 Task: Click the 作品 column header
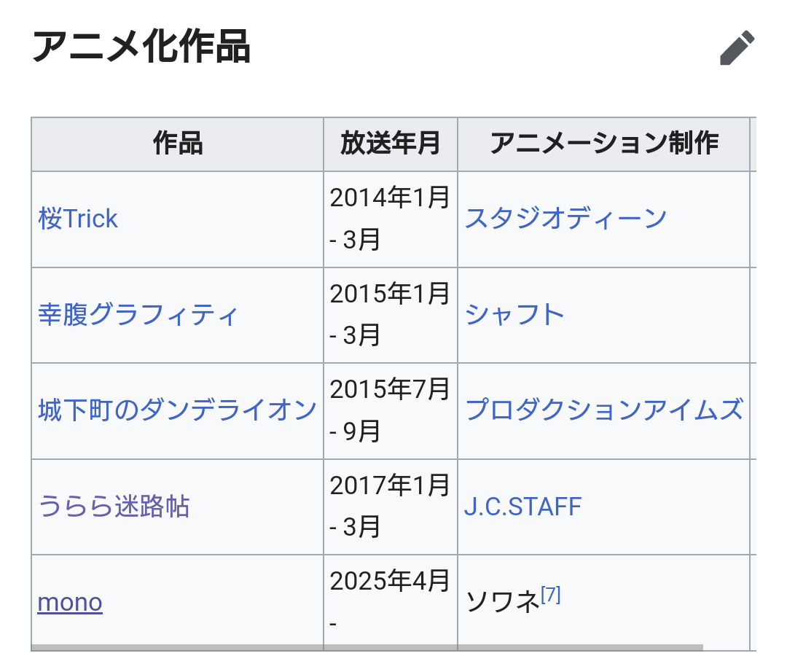click(x=177, y=144)
